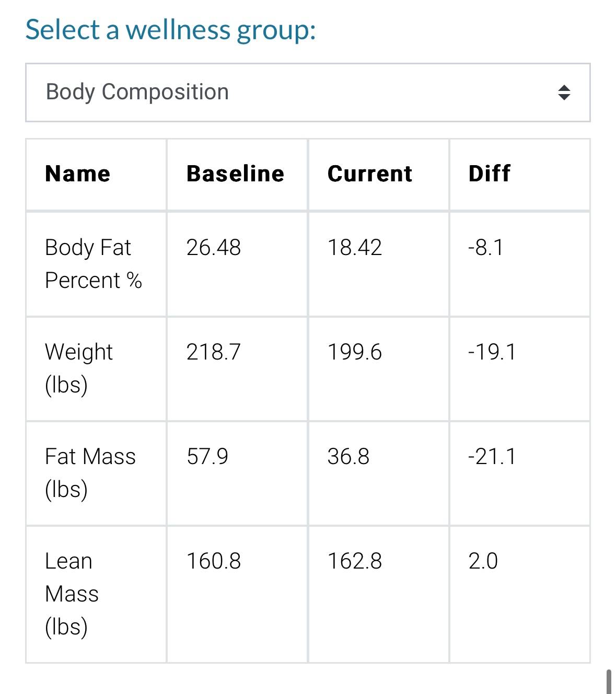The image size is (616, 694).
Task: Select the Diff column header
Action: pyautogui.click(x=490, y=173)
